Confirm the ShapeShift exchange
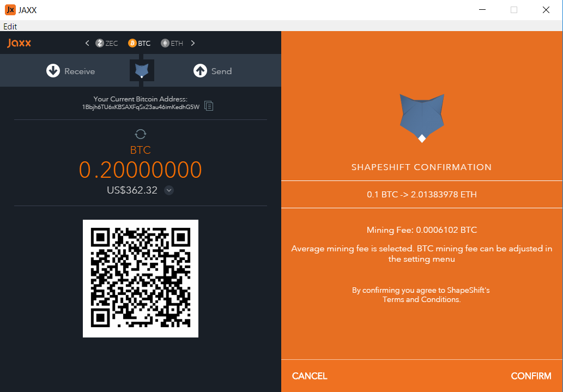 click(531, 376)
